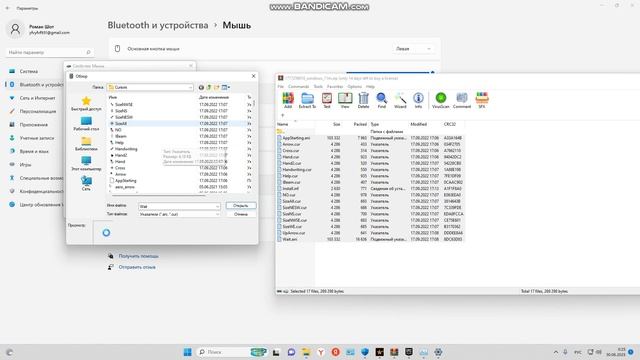Click Библиотеки in the Обзор dialog sidebar

pyautogui.click(x=86, y=144)
